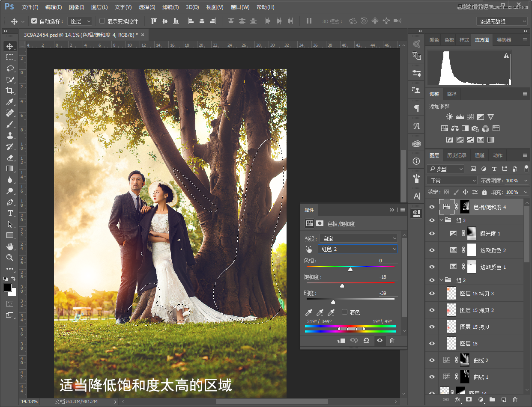Choose the Lasso tool
The height and width of the screenshot is (407, 532).
pos(9,68)
